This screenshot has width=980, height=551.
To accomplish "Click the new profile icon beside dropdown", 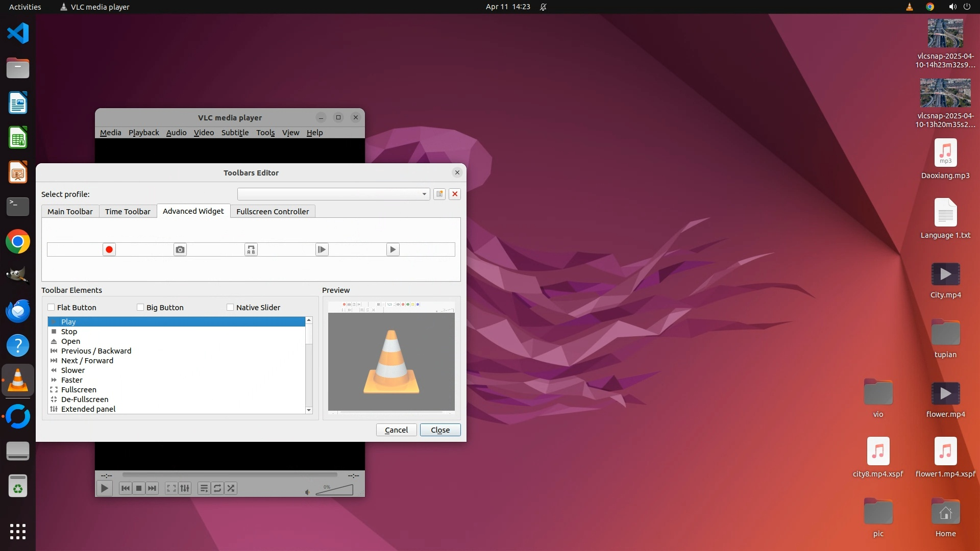I will pyautogui.click(x=439, y=194).
